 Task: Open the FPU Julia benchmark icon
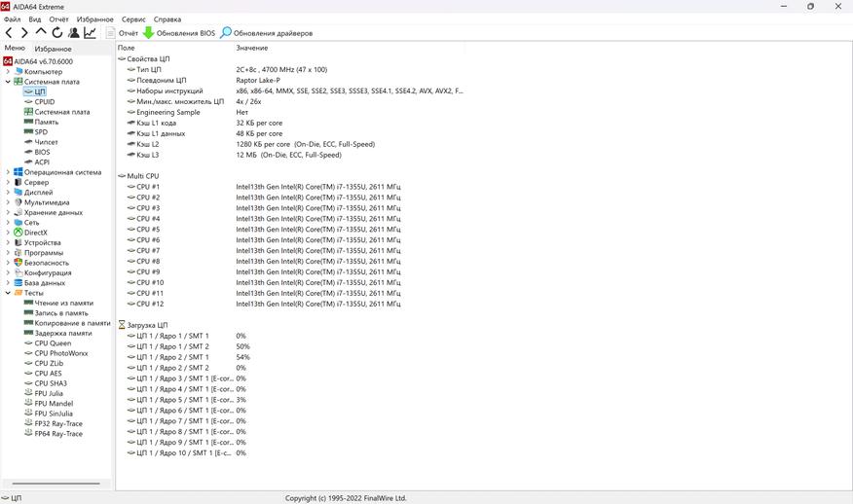29,393
